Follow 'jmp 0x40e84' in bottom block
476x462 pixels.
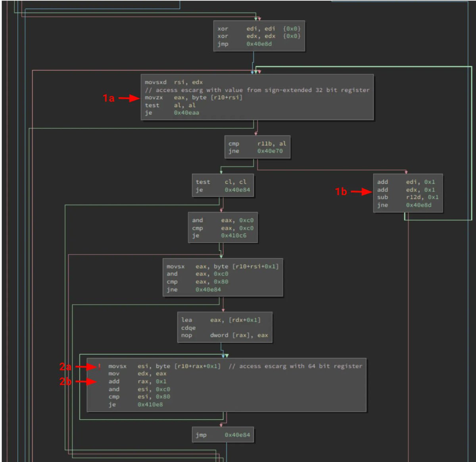click(223, 435)
